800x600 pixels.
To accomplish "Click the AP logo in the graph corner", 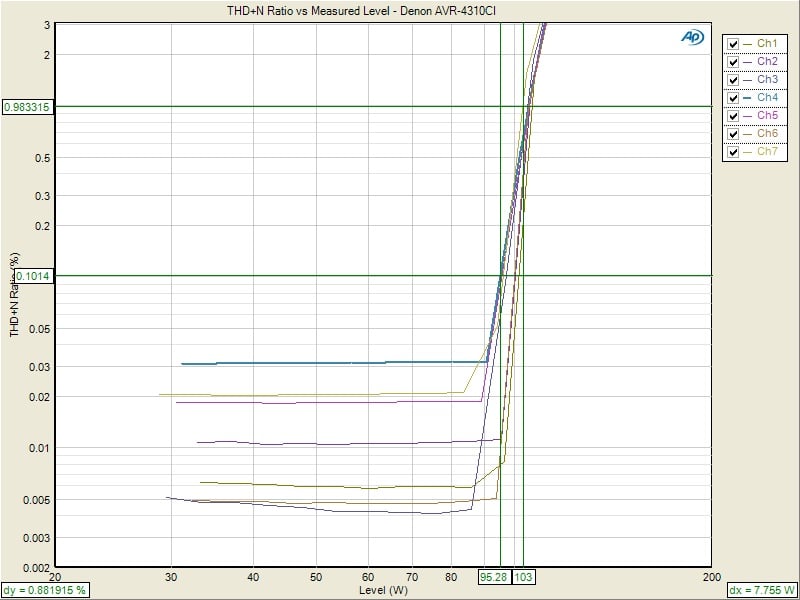I will [x=692, y=36].
